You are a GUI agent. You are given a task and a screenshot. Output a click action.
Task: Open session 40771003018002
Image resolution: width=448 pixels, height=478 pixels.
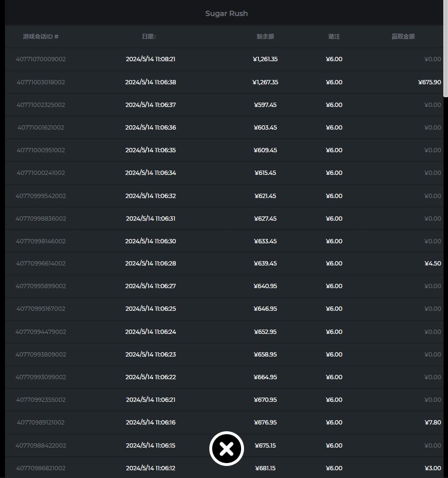pyautogui.click(x=41, y=82)
